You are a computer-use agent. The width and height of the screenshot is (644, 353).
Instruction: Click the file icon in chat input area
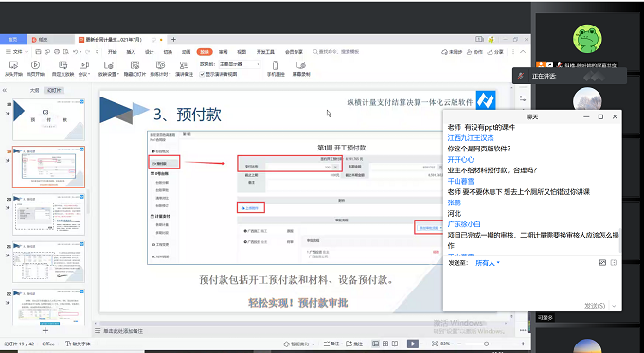614,263
